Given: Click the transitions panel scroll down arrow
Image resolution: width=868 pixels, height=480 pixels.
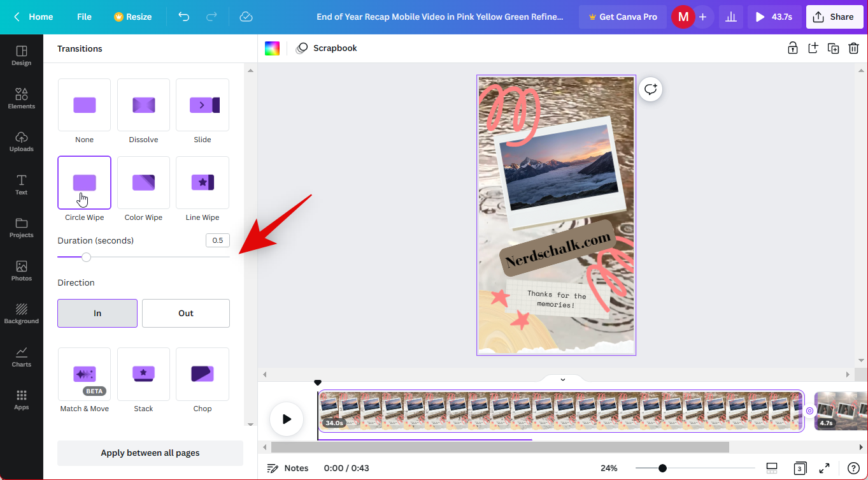Looking at the screenshot, I should coord(250,424).
